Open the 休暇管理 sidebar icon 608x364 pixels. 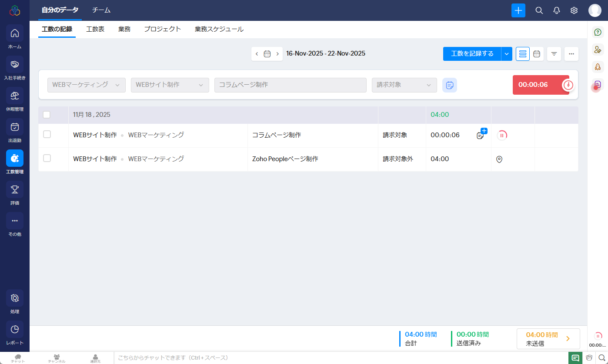[x=14, y=96]
